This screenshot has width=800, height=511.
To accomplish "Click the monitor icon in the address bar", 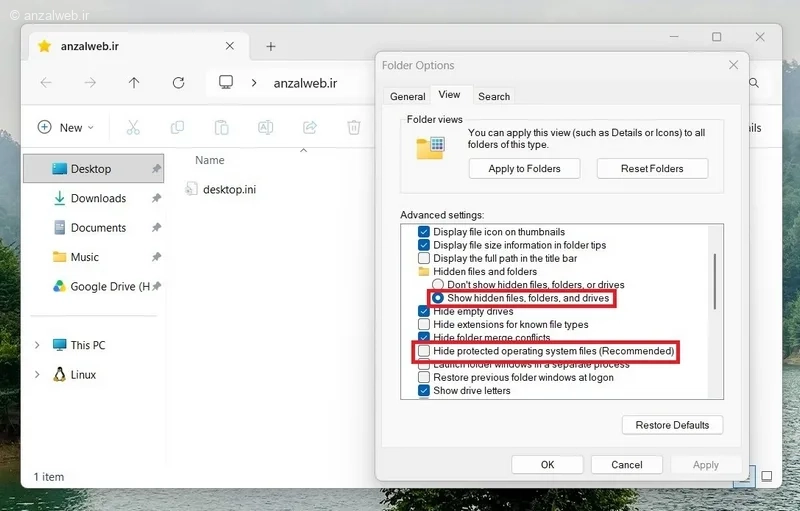I will 226,82.
